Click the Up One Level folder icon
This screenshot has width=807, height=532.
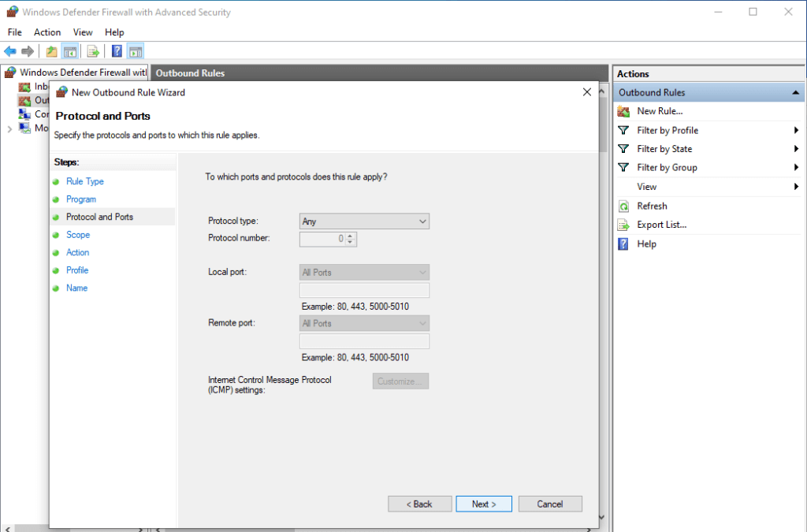click(x=51, y=51)
